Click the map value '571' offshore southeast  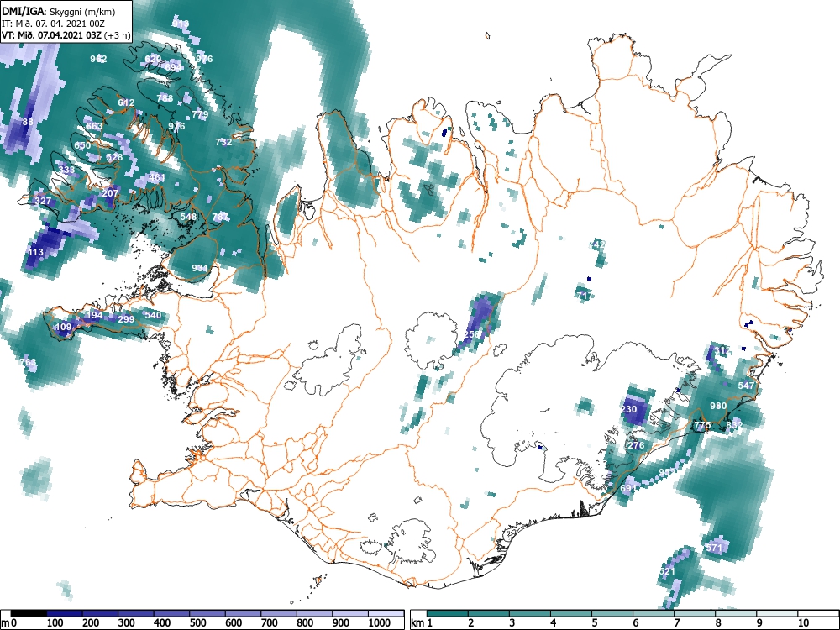click(715, 548)
